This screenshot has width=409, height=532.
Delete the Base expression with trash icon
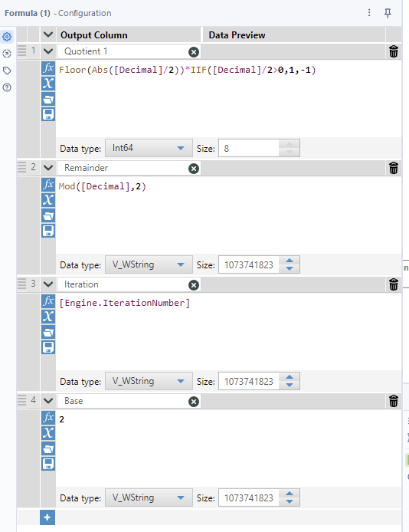click(x=394, y=401)
